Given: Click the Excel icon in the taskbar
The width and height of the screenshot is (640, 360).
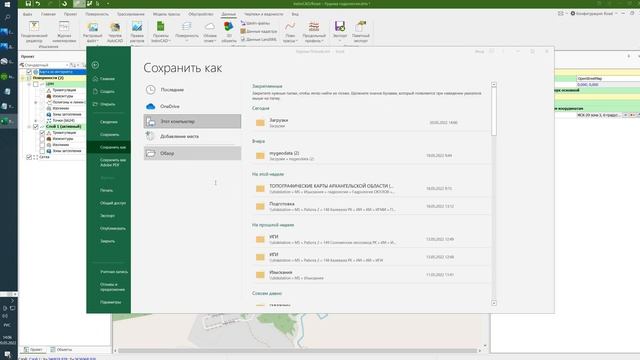Looking at the screenshot, I should (x=6, y=121).
